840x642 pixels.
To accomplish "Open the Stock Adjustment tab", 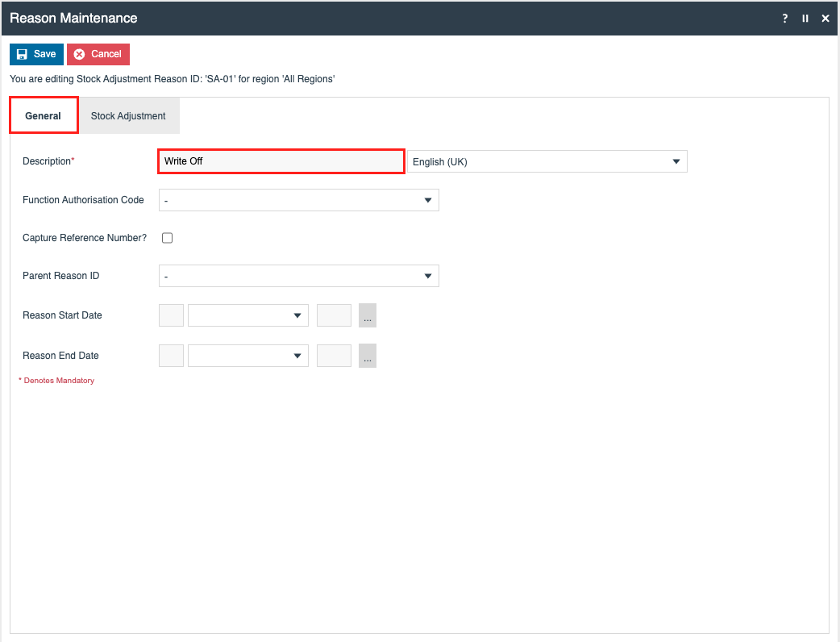I will (x=128, y=115).
